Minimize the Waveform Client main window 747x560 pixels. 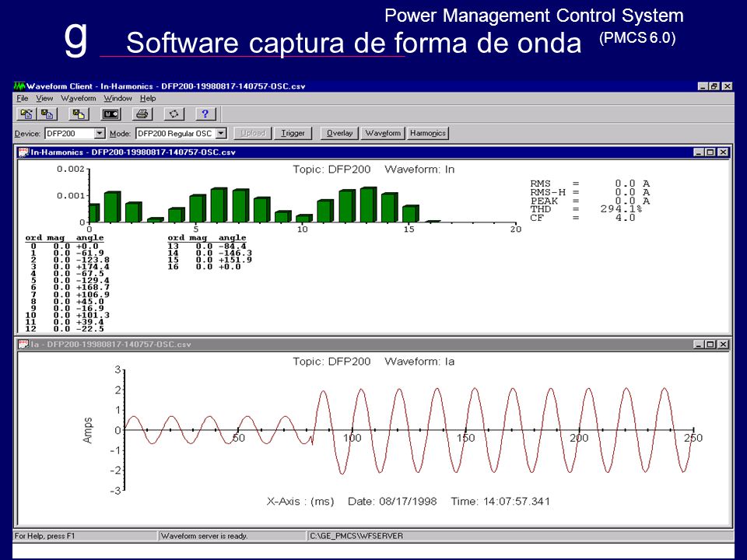703,86
